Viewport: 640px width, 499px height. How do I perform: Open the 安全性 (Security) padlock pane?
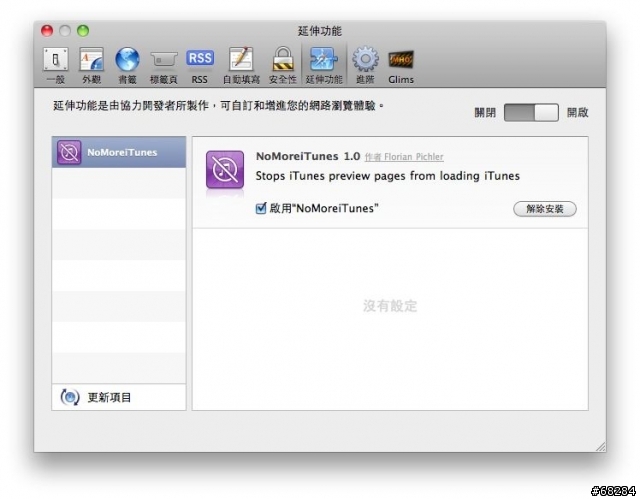pyautogui.click(x=283, y=65)
